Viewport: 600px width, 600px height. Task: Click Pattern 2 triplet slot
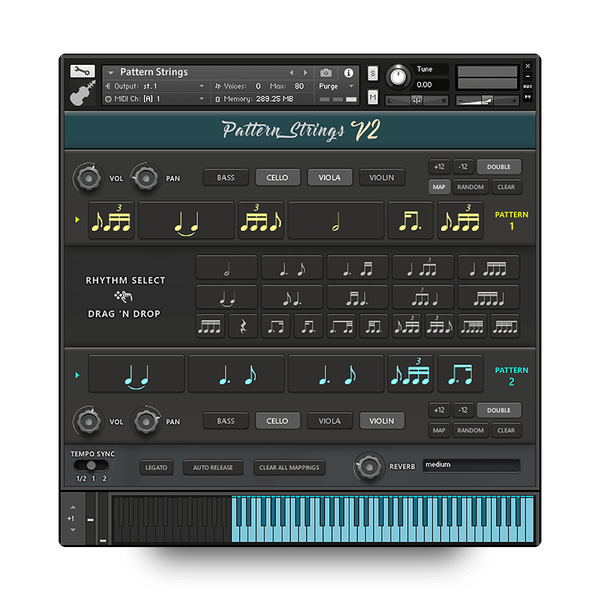tap(410, 374)
